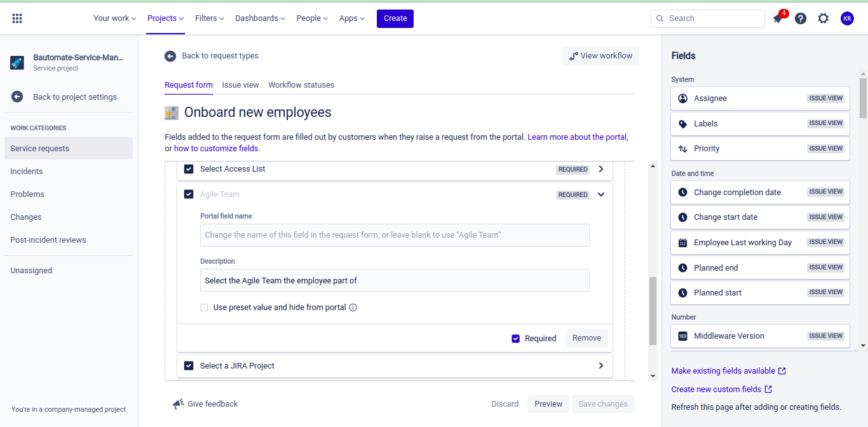
Task: Click the info icon beside preset value option
Action: (353, 308)
